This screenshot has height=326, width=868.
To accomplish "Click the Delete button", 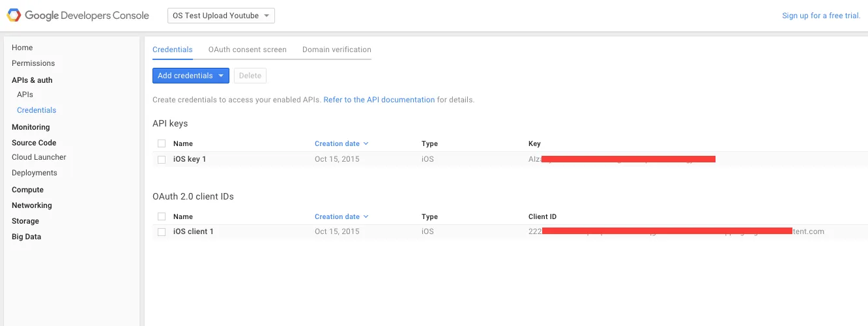I will pos(250,76).
